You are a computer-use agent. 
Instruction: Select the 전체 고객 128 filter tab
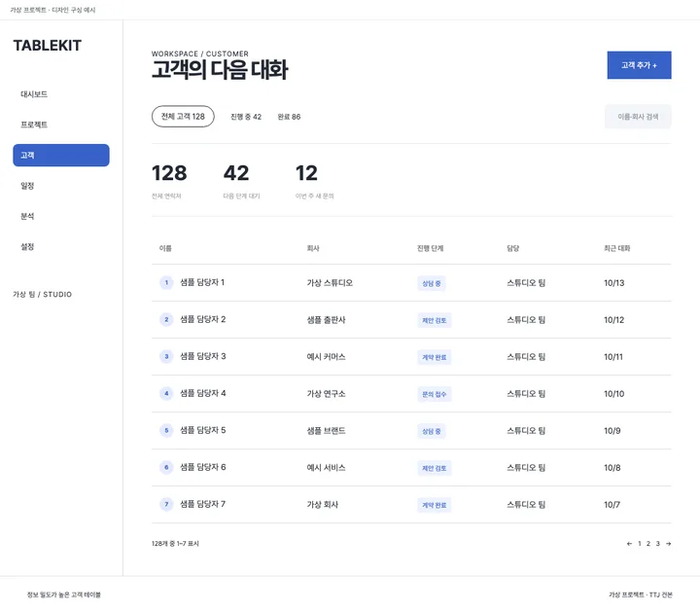(183, 116)
